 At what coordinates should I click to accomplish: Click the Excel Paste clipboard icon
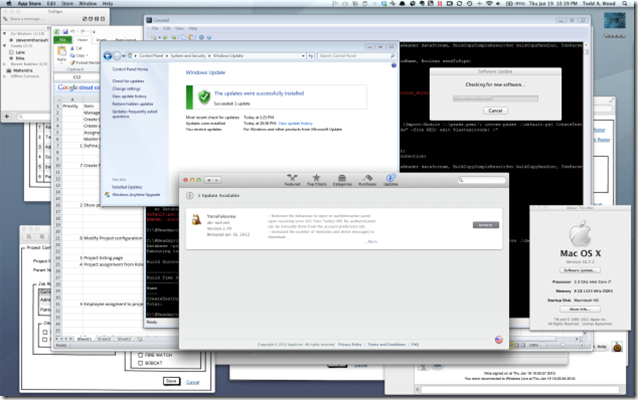(61, 51)
